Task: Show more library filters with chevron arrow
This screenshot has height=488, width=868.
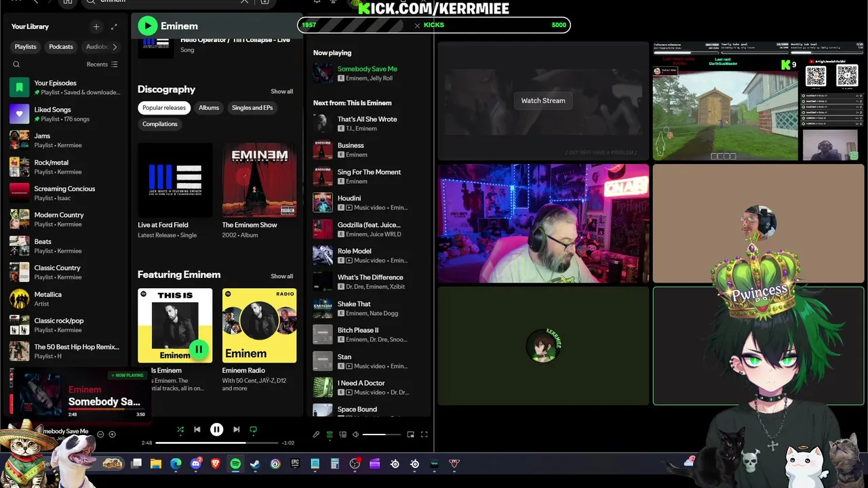Action: [x=115, y=47]
